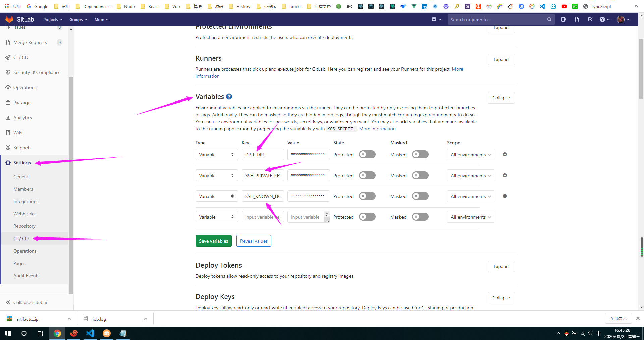Remove the SSH_KNOWN_HOSTS variable row

click(x=505, y=196)
